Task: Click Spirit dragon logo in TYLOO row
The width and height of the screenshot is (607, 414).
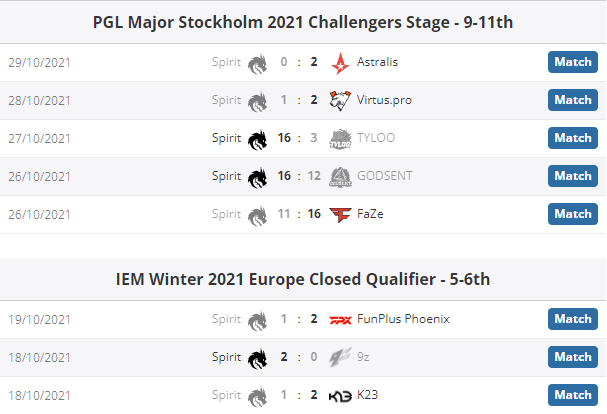Action: pyautogui.click(x=258, y=140)
